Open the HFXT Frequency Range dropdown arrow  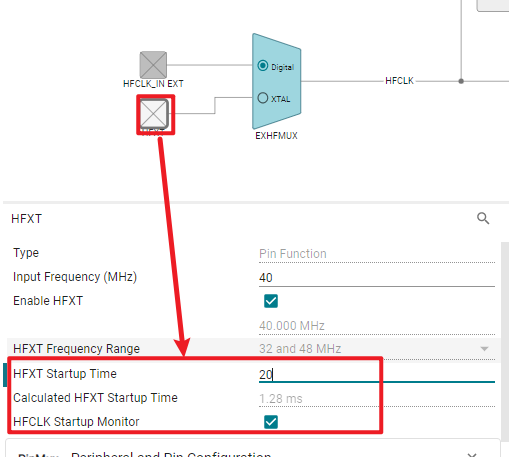pos(484,349)
